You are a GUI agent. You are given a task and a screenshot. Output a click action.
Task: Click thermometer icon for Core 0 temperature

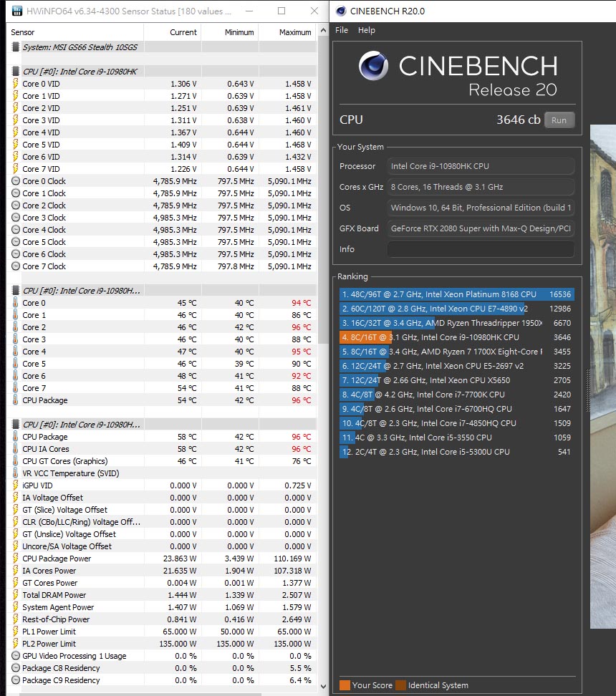click(16, 303)
